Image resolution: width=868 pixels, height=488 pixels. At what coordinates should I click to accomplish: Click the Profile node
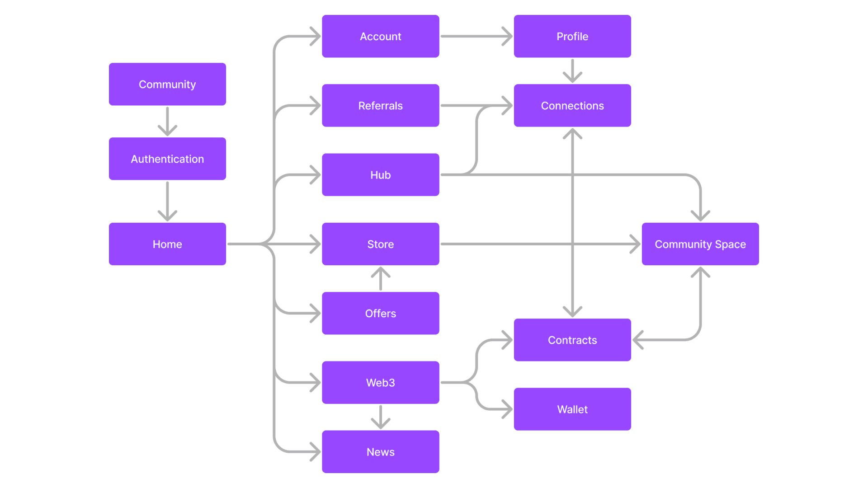click(x=572, y=37)
